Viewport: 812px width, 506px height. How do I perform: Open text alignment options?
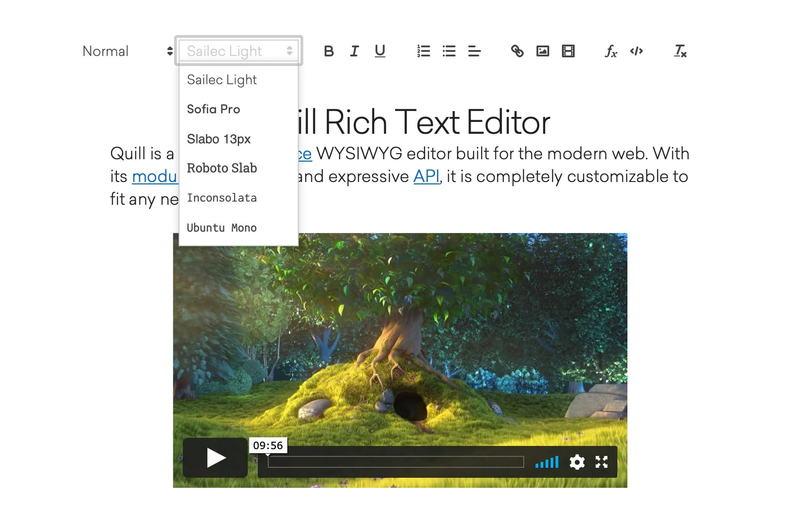click(475, 51)
